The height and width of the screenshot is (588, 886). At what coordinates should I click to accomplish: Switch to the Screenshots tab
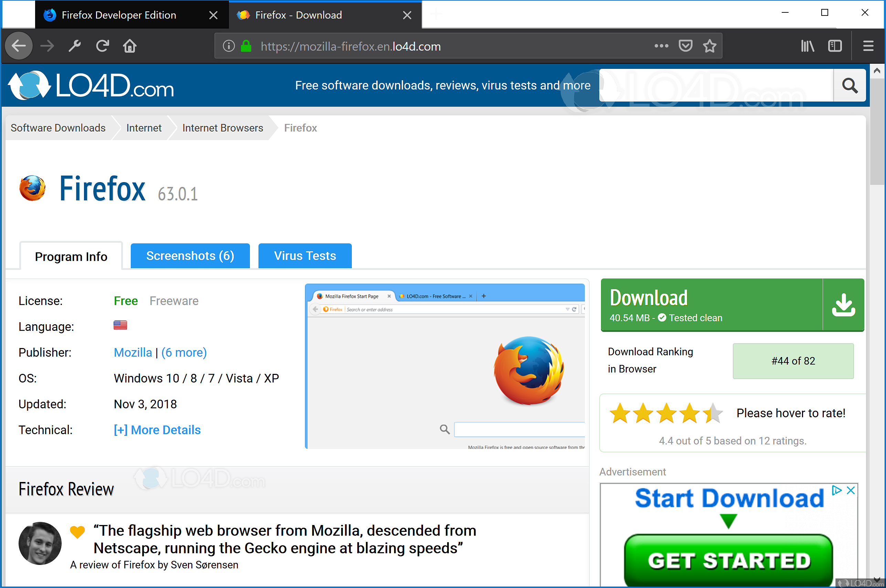tap(190, 255)
